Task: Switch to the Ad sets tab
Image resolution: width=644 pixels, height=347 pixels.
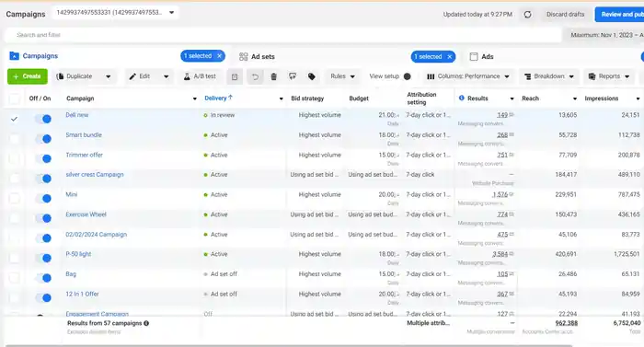Action: (257, 57)
